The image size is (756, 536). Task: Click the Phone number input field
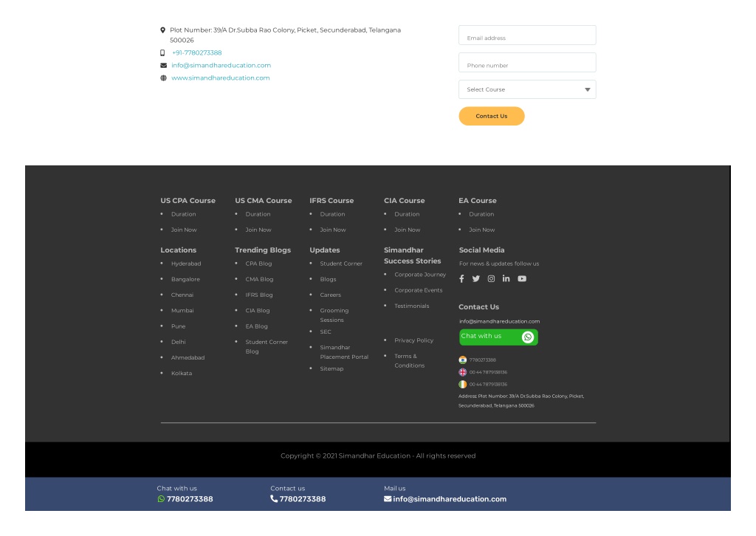tap(527, 63)
